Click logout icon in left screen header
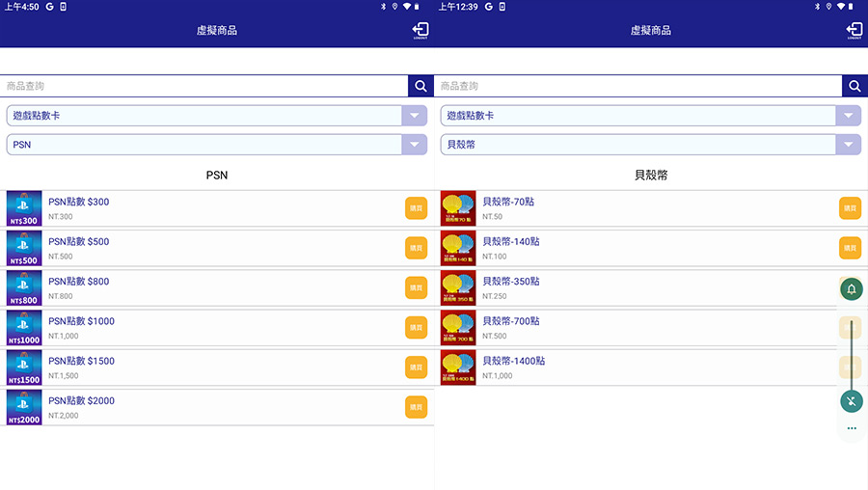Screen dimensions: 868x490 click(x=420, y=31)
